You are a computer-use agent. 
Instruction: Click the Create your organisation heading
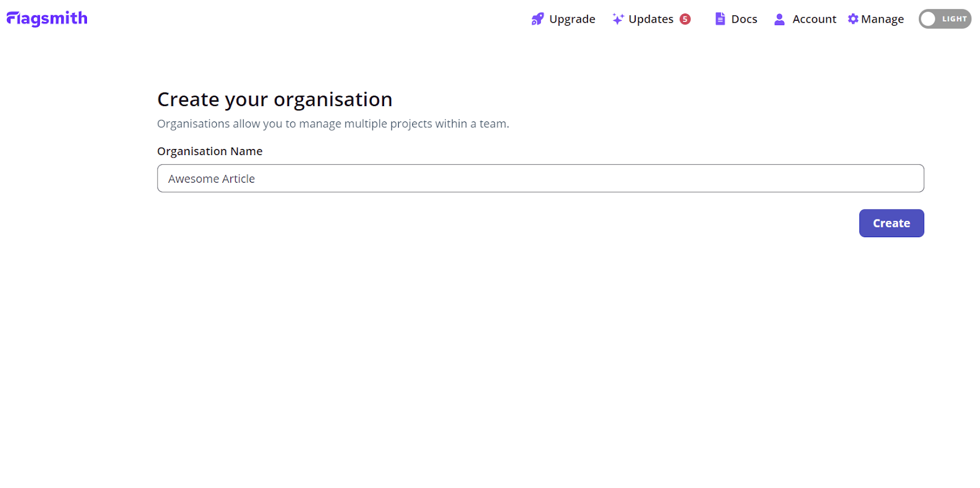tap(274, 99)
